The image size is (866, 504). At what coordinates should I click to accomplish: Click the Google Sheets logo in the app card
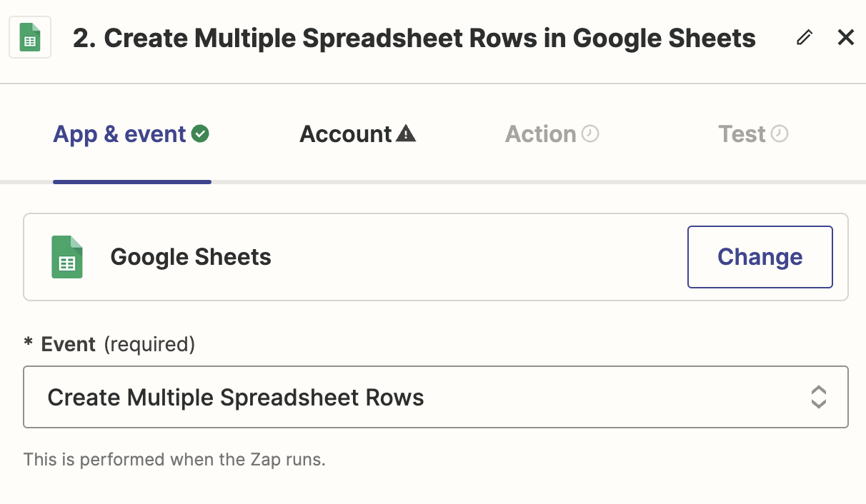[x=67, y=257]
